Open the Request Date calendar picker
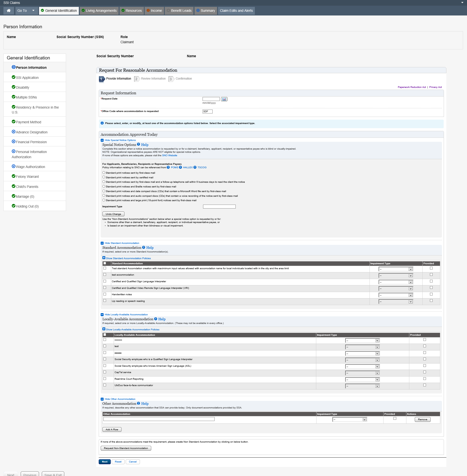467x476 pixels. 224,99
